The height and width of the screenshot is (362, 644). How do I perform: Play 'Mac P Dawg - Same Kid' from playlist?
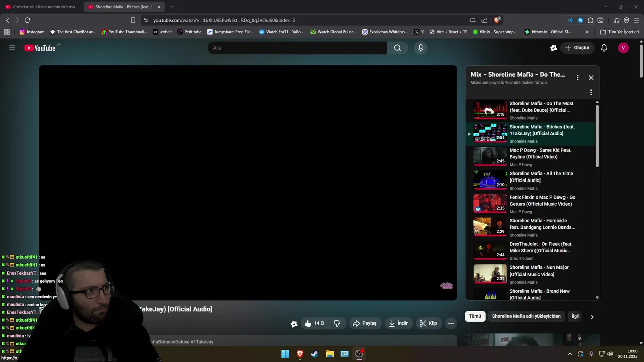pos(530,157)
